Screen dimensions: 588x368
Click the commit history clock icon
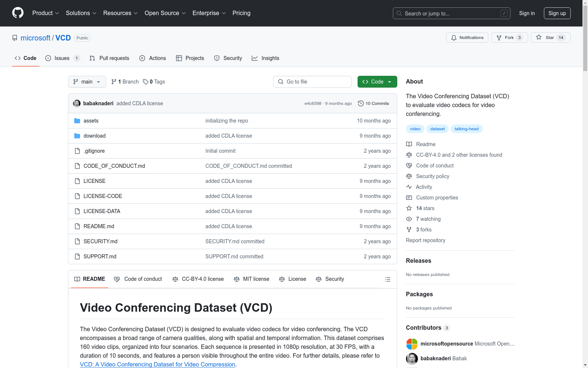pyautogui.click(x=361, y=103)
